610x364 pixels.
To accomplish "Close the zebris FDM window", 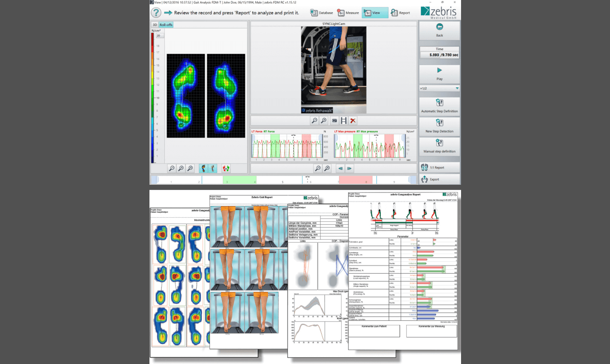I will pos(455,2).
